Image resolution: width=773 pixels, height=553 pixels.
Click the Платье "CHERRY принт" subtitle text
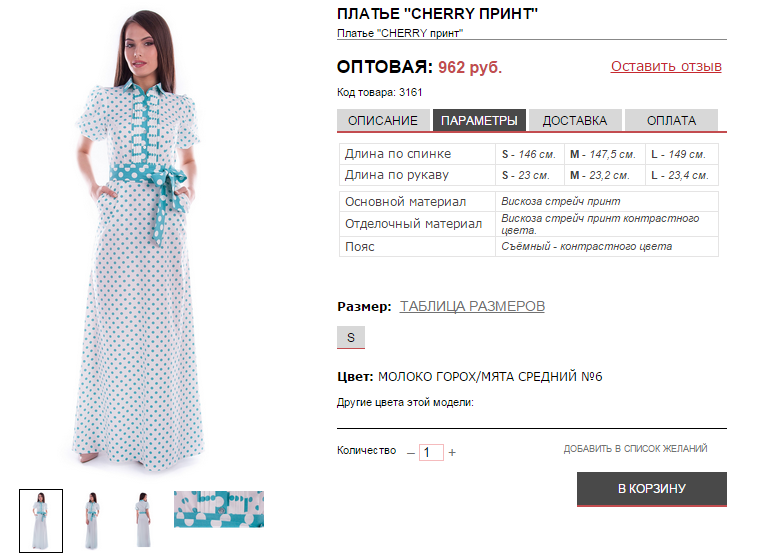400,33
